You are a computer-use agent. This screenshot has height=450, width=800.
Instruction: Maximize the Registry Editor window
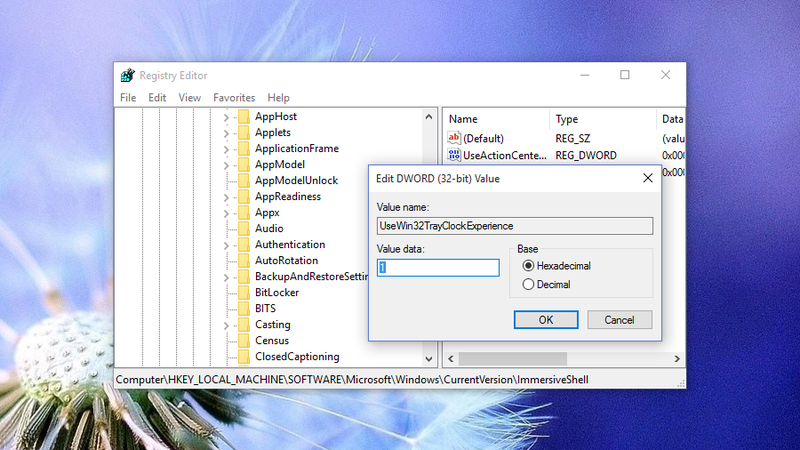coord(624,75)
